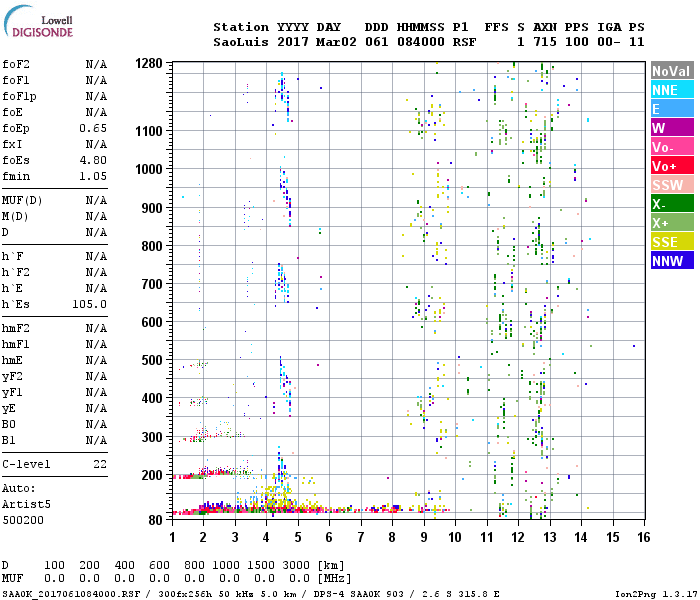Click the 16 MHz frequency axis label
Viewport: 700px width, 600px height.
pyautogui.click(x=644, y=537)
